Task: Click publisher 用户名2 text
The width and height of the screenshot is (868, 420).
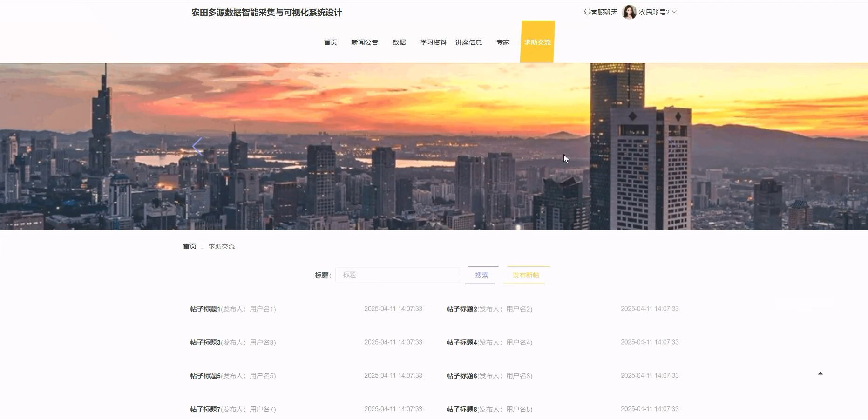Action: point(518,309)
